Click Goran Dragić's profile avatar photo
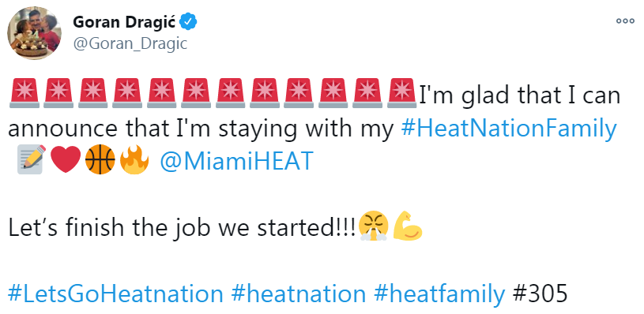 pyautogui.click(x=35, y=33)
